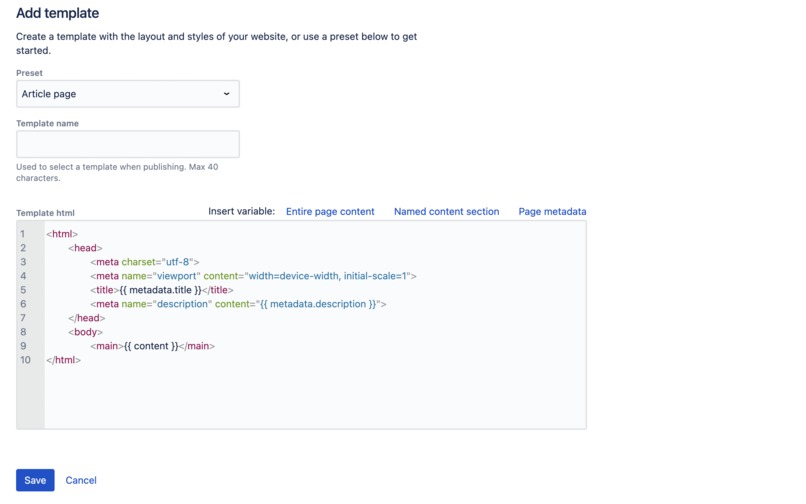
Task: Click the Template name input field
Action: (x=127, y=144)
